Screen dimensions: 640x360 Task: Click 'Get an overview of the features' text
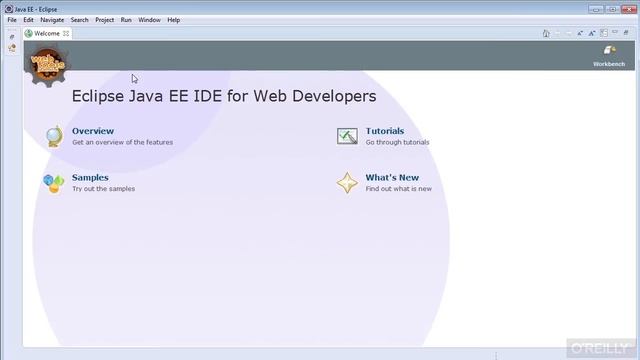(x=122, y=142)
